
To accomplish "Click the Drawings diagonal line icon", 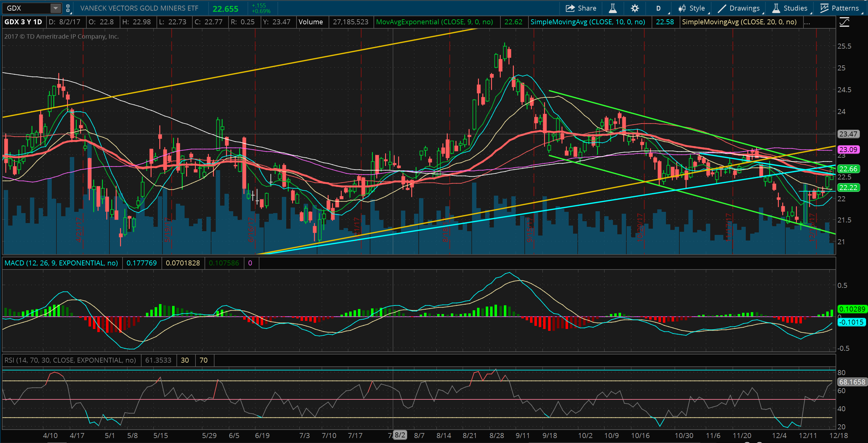I will [x=722, y=8].
